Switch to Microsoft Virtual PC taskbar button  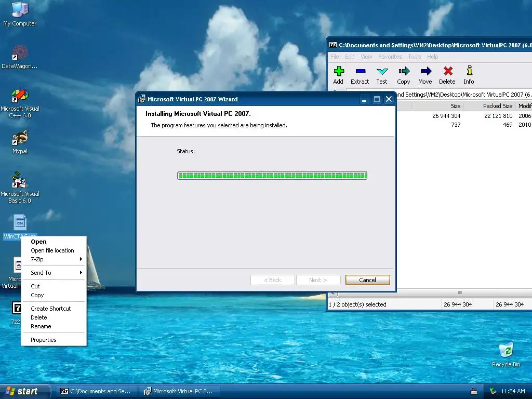point(180,392)
